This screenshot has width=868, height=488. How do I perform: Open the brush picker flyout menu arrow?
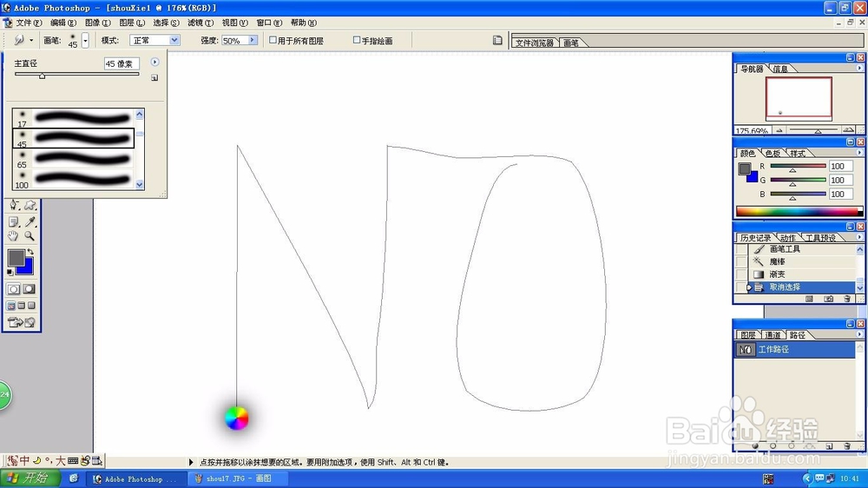155,62
